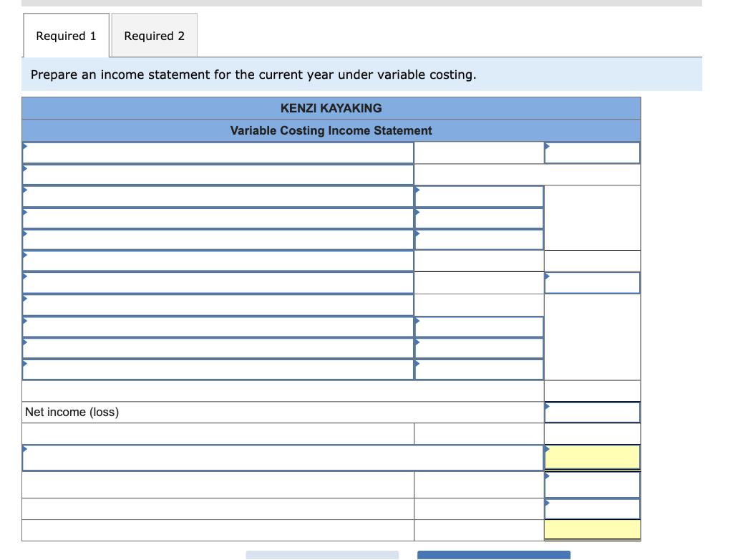Switch to the Required 1 tab
The image size is (733, 560).
coord(66,36)
